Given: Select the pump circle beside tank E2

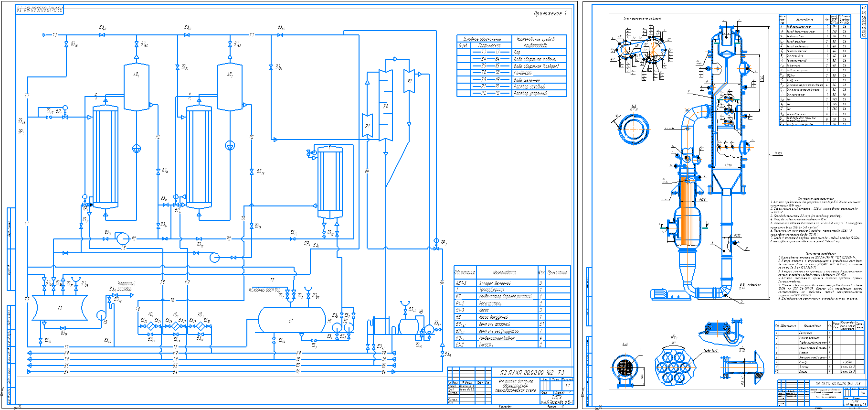Looking at the screenshot, I should tap(101, 315).
